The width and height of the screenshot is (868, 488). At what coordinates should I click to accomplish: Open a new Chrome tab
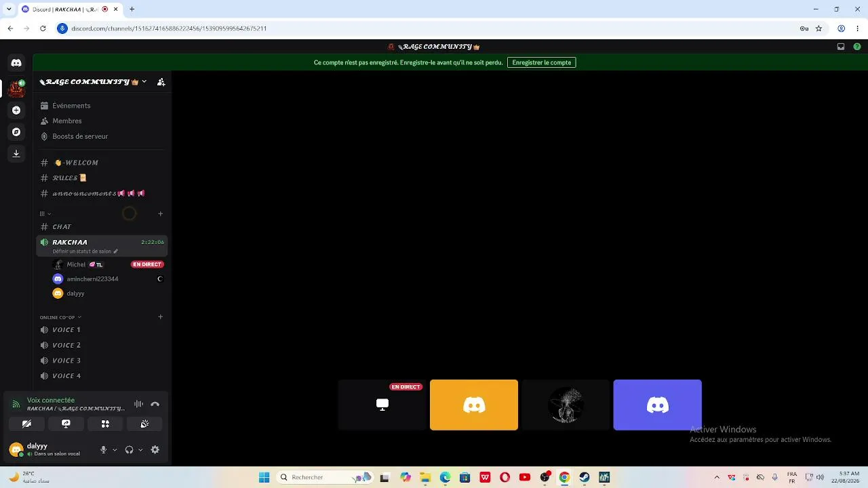(x=132, y=9)
